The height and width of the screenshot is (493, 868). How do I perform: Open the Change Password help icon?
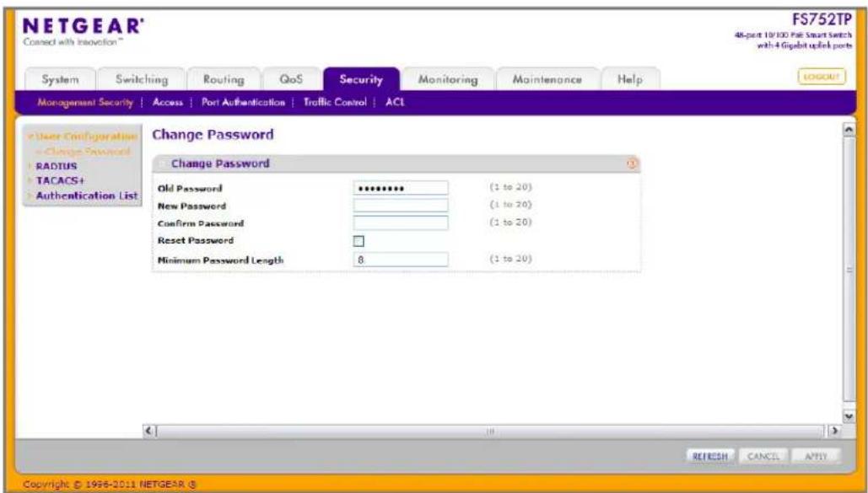click(x=632, y=163)
